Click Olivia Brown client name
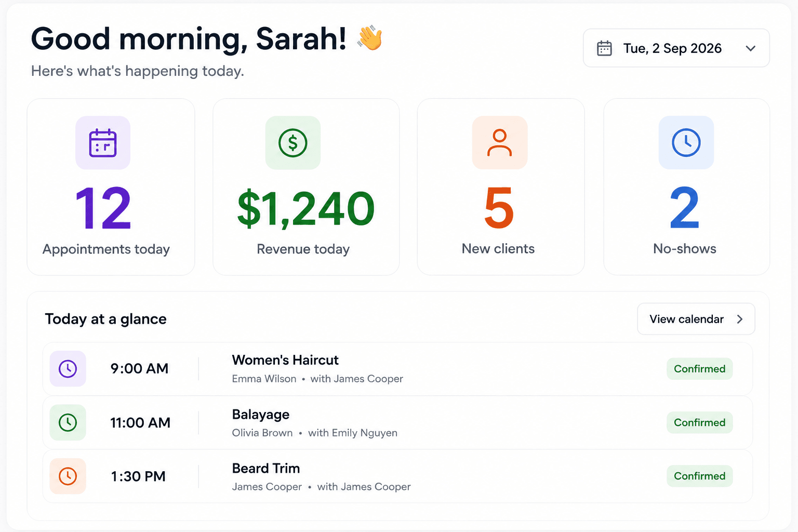The image size is (798, 532). point(262,433)
